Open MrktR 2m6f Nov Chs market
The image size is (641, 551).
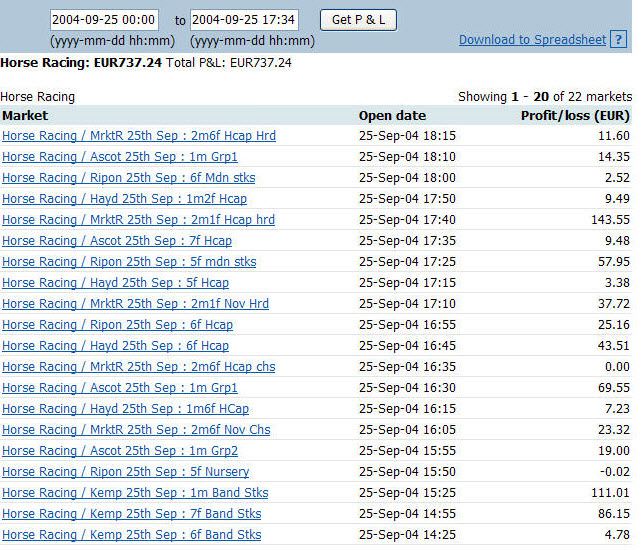coord(136,430)
